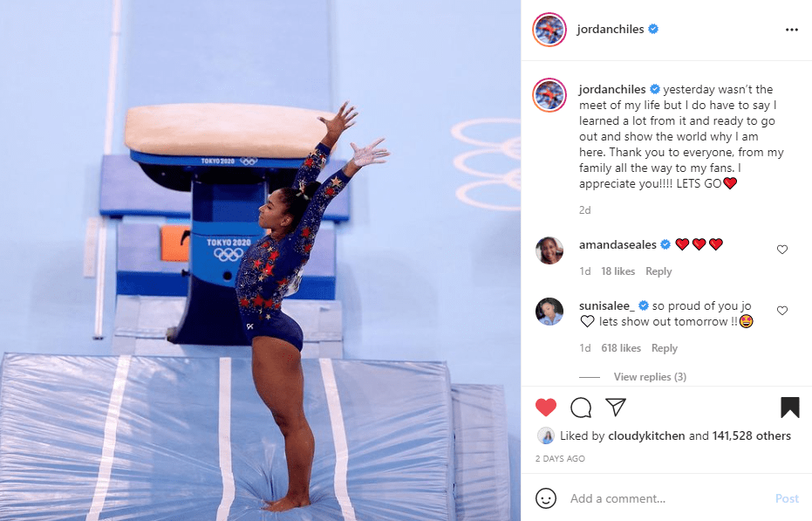Expand View replies (3) under sunisalee_ comment
The height and width of the screenshot is (521, 812).
click(650, 377)
